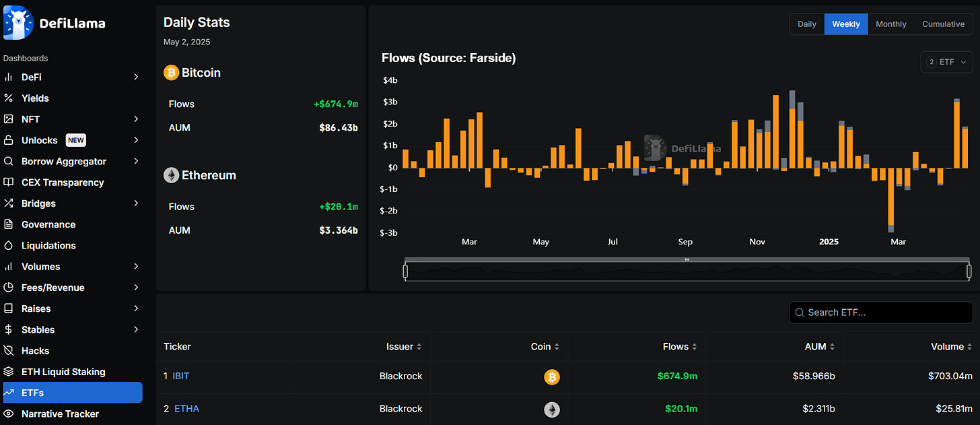980x425 pixels.
Task: Click the Fees/Revenue pie chart icon
Action: click(x=9, y=288)
